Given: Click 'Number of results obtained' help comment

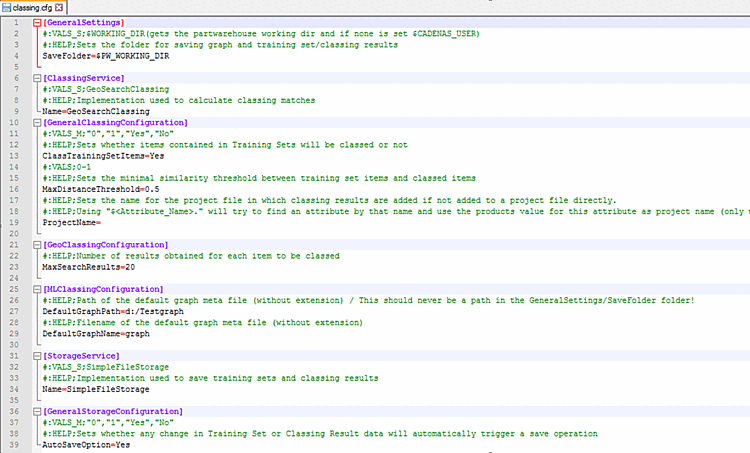Looking at the screenshot, I should click(x=191, y=256).
